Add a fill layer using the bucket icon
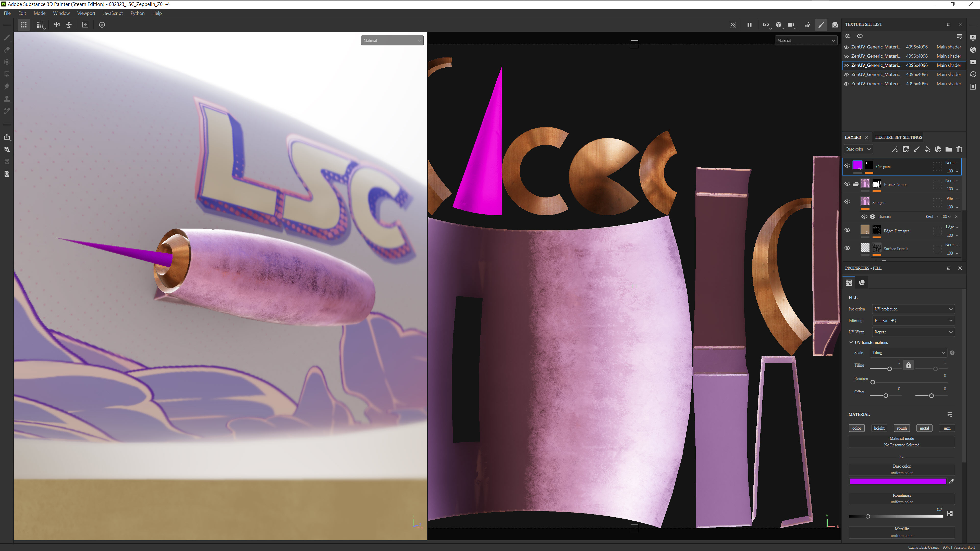Screen dimensions: 980x551 [927, 149]
